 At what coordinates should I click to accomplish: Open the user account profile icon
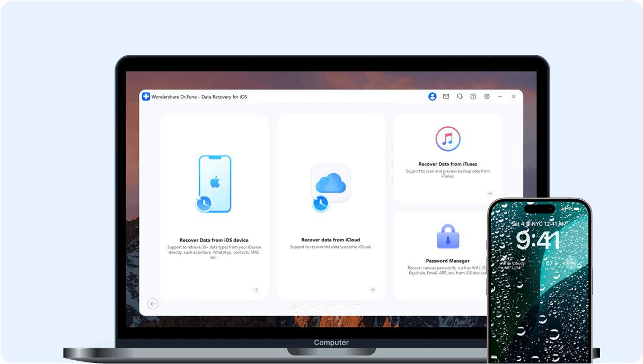(432, 96)
